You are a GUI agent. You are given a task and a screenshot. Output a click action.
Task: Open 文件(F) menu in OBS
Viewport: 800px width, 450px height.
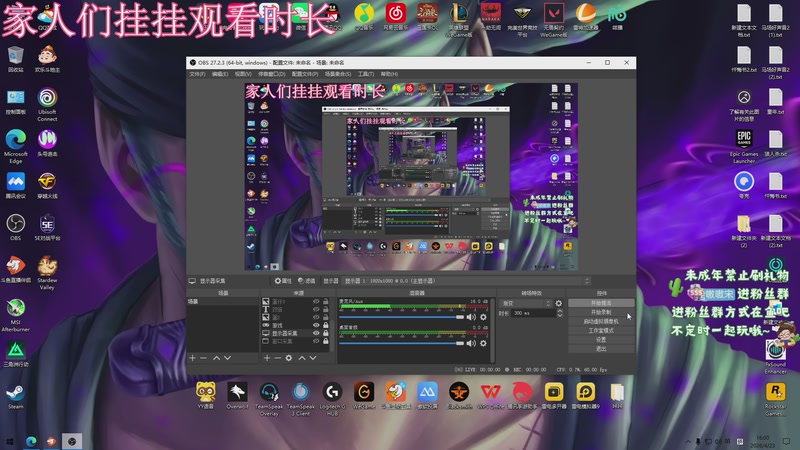197,74
